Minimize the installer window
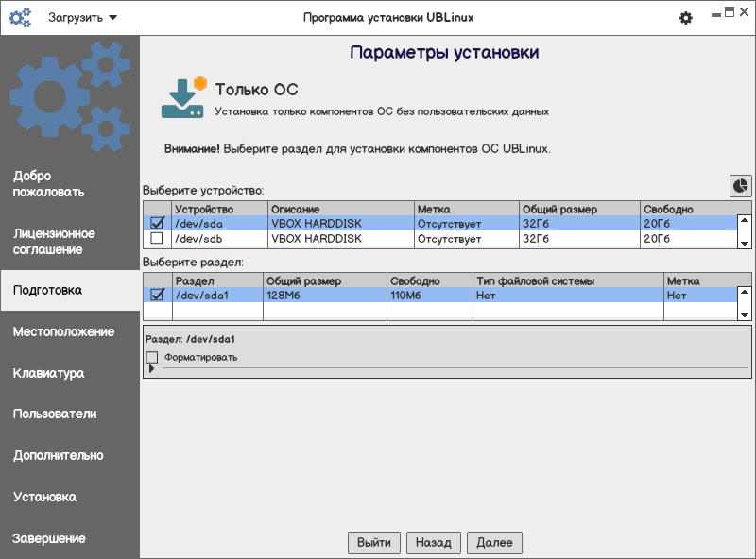Screen dimensions: 756x559 pos(716,14)
